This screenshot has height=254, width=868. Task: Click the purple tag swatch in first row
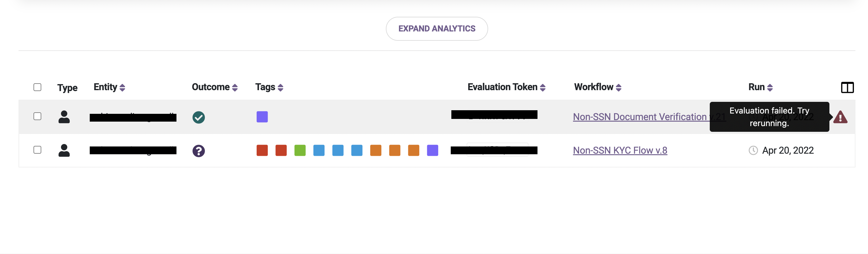coord(262,117)
